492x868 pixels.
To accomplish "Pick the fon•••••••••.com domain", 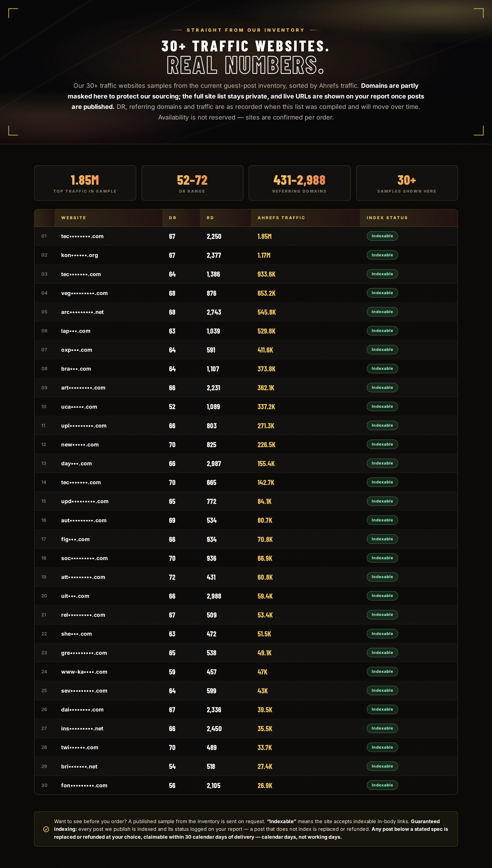I will tap(84, 785).
